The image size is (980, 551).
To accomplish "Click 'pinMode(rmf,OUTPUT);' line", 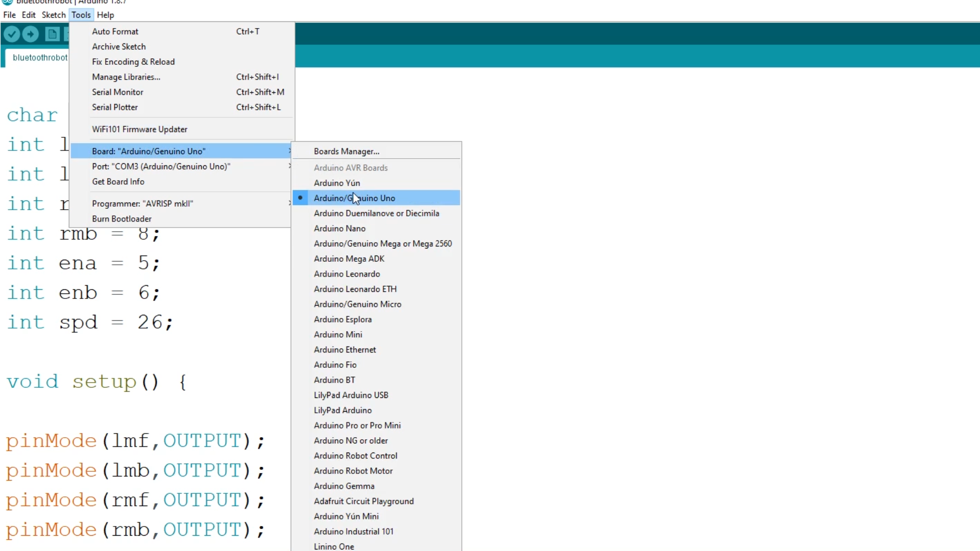I will pyautogui.click(x=136, y=500).
